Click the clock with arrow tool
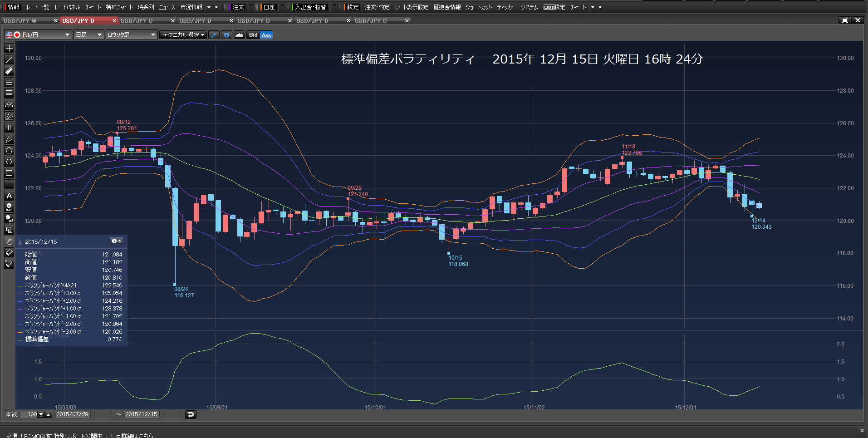The height and width of the screenshot is (438, 868). click(x=9, y=218)
